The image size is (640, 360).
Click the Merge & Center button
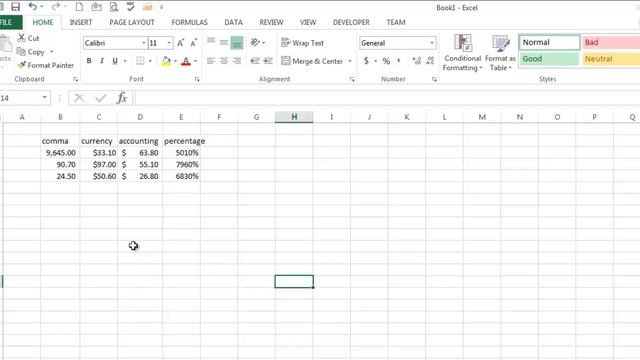pos(313,61)
